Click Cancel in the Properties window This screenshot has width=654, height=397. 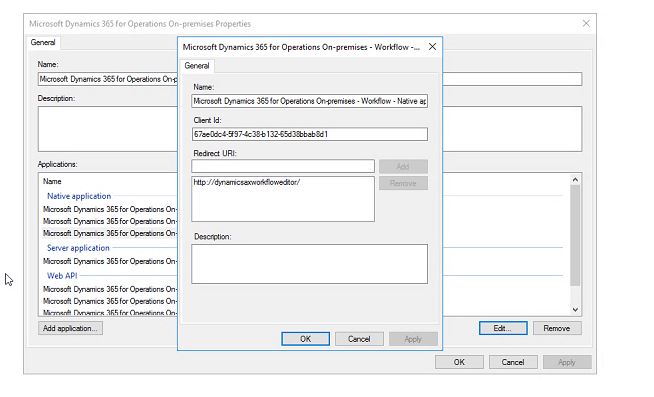513,362
